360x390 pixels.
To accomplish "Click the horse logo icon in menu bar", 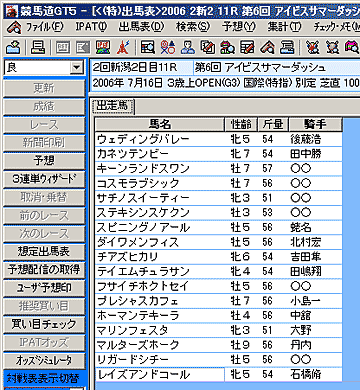I will (14, 27).
